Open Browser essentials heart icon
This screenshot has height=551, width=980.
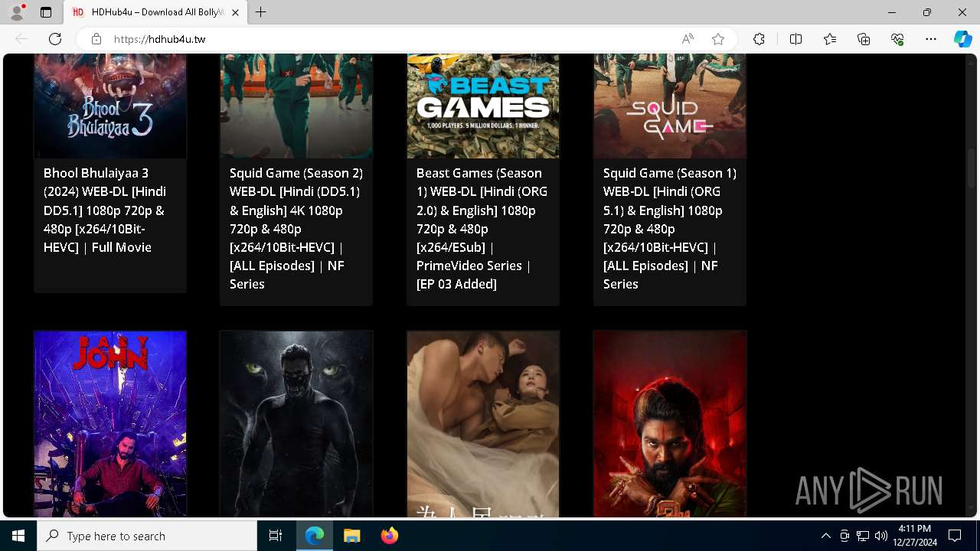click(897, 39)
